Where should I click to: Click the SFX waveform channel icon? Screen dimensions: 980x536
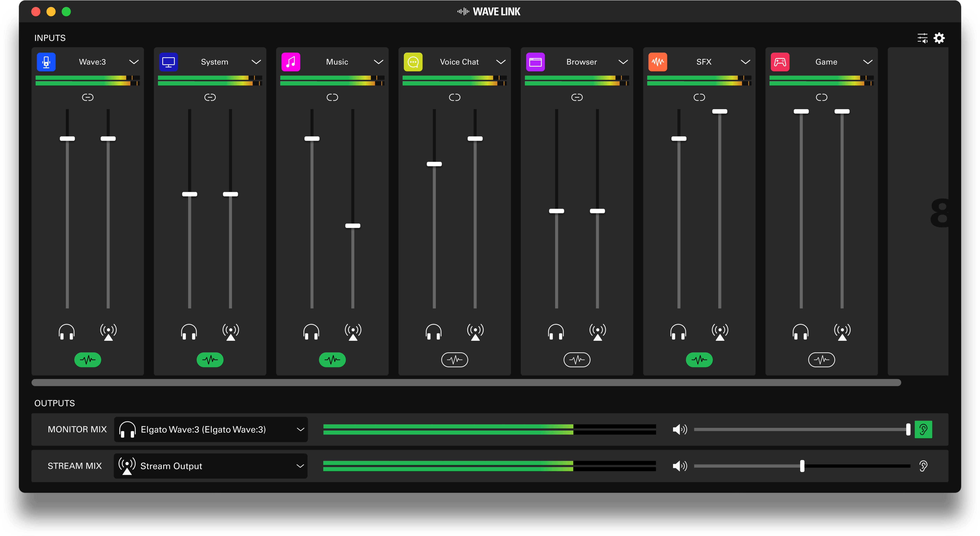coord(657,62)
